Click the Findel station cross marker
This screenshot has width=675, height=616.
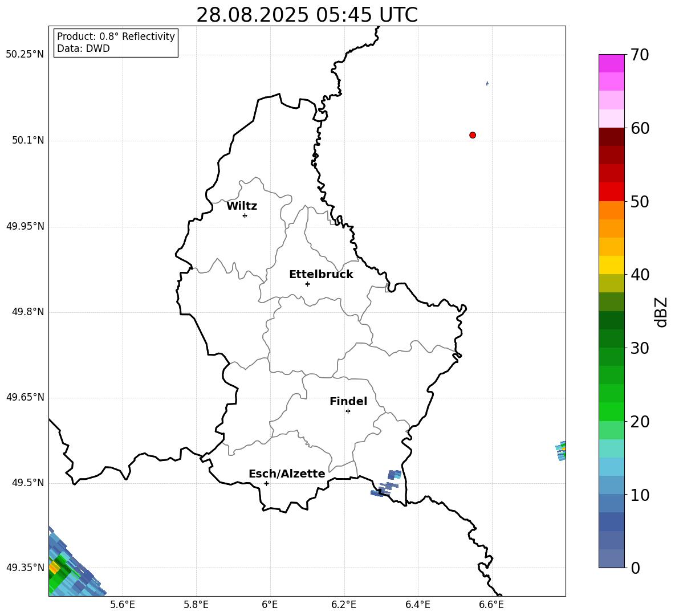tap(348, 411)
